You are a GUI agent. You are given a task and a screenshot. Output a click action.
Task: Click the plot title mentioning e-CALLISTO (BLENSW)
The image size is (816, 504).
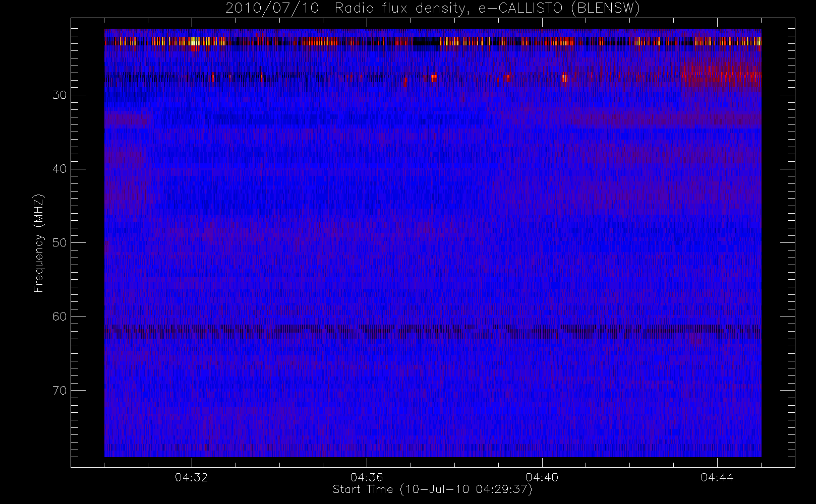pyautogui.click(x=433, y=9)
